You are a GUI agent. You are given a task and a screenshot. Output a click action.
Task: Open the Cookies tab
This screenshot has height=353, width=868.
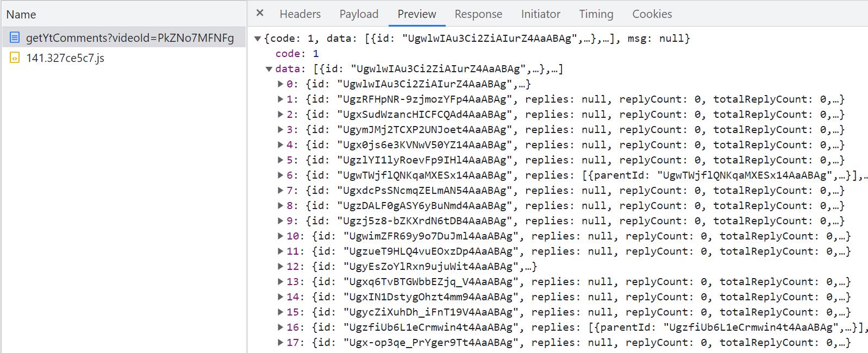(652, 14)
